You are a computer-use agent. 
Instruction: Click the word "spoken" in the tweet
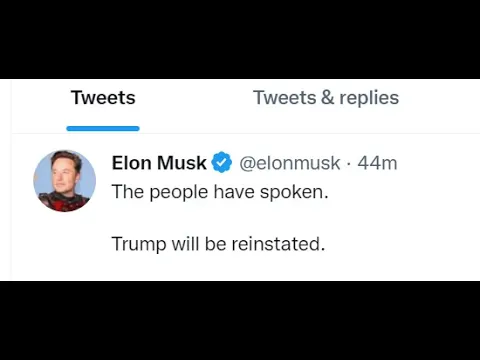point(292,193)
